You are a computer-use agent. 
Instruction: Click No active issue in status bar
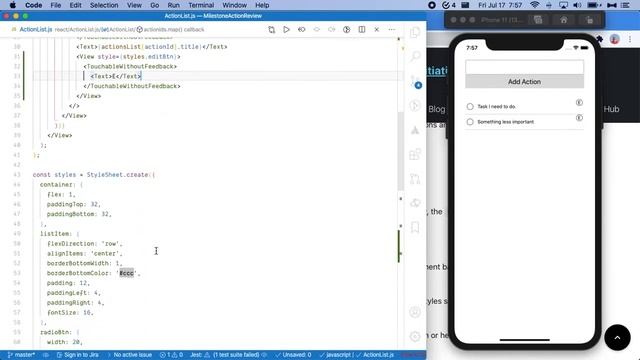133,355
